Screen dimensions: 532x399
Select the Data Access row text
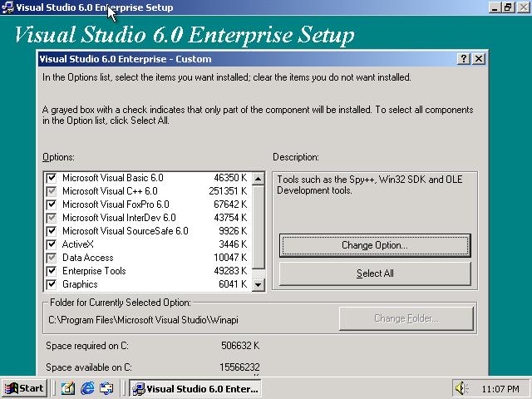[88, 258]
